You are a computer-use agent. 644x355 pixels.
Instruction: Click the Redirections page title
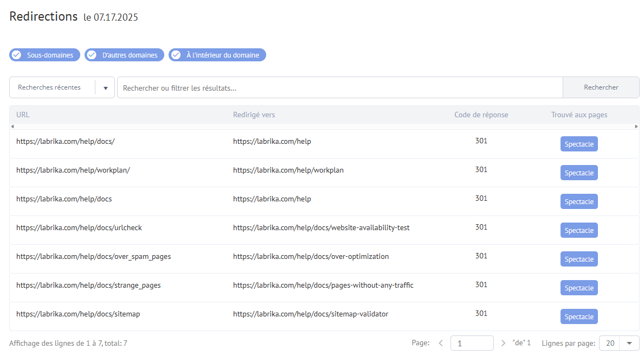(43, 16)
